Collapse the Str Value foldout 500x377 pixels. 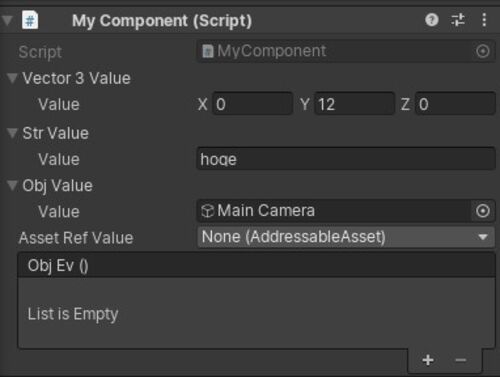coord(12,133)
